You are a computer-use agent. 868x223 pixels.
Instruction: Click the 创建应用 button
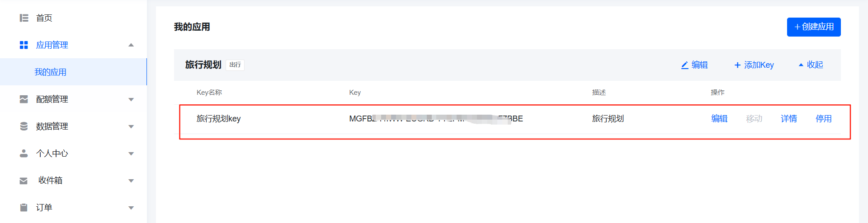(x=814, y=27)
